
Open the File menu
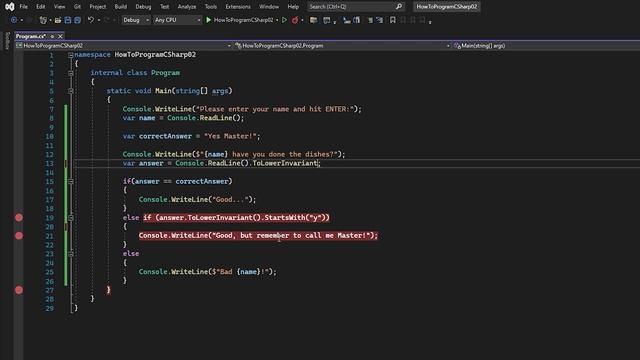tap(24, 7)
